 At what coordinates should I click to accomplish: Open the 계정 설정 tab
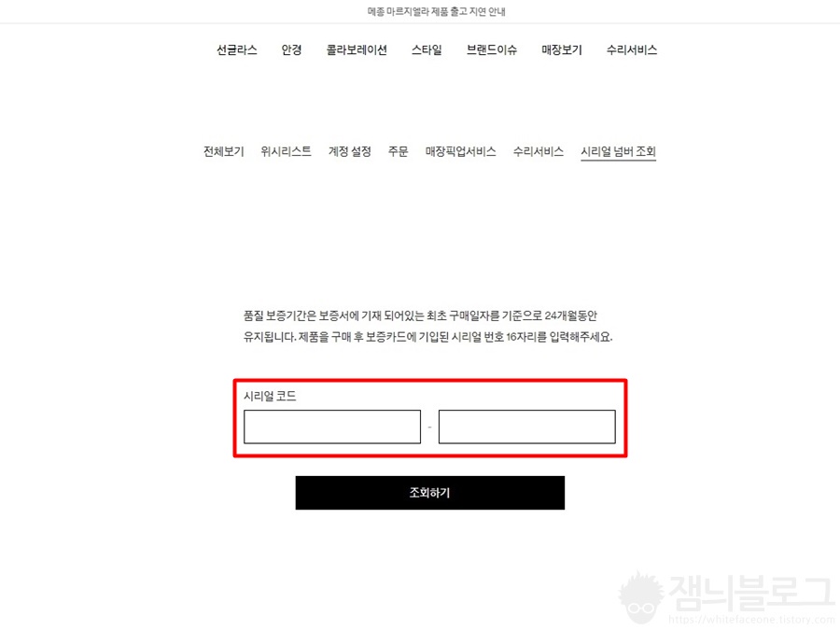(x=350, y=151)
